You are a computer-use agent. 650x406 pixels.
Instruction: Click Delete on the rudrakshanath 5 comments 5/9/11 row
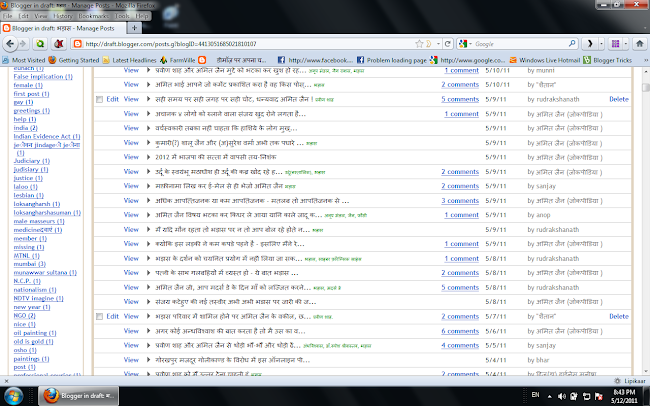618,99
